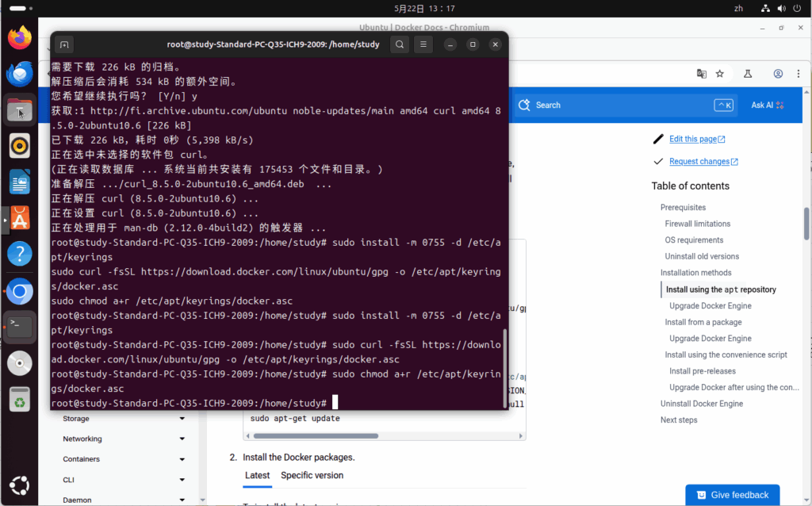Expand the Networking section in docs sidebar
Screen dimensions: 812x506
182,439
